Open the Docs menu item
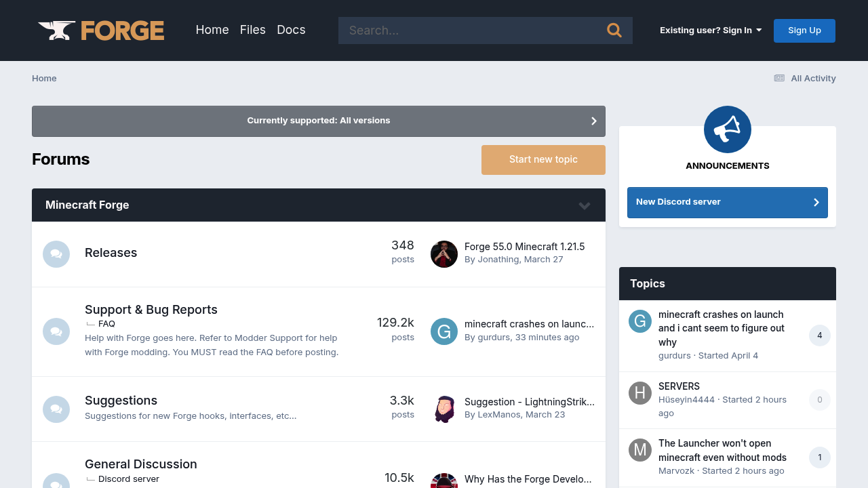The height and width of the screenshot is (488, 868). pos(291,30)
